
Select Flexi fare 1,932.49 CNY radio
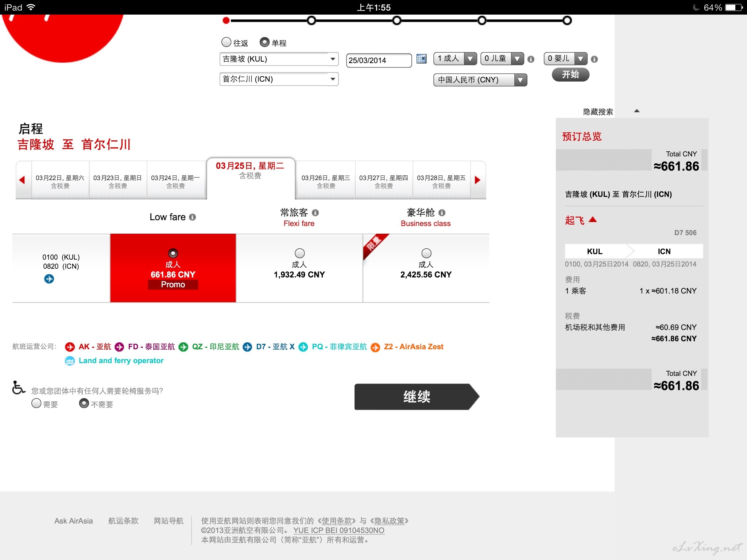pos(299,253)
